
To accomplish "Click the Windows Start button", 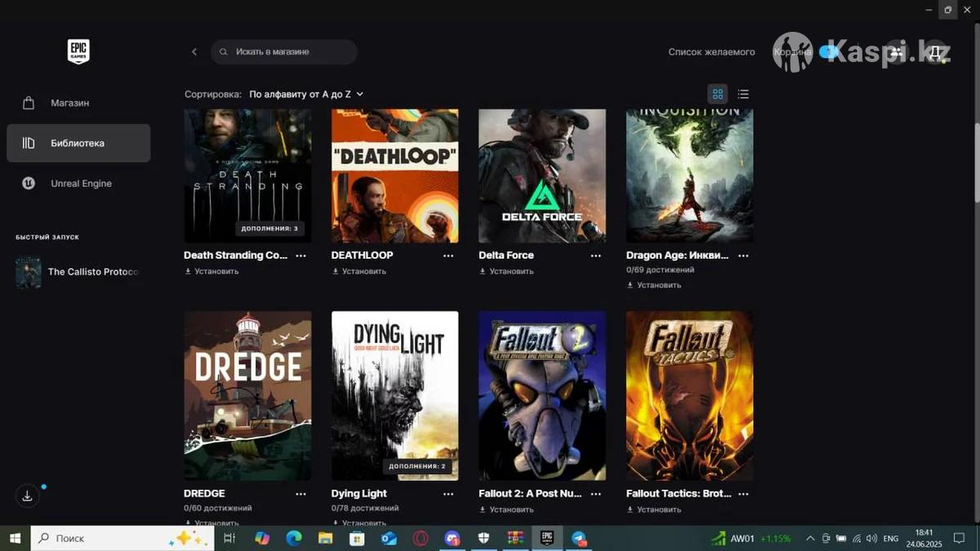I will (x=15, y=538).
